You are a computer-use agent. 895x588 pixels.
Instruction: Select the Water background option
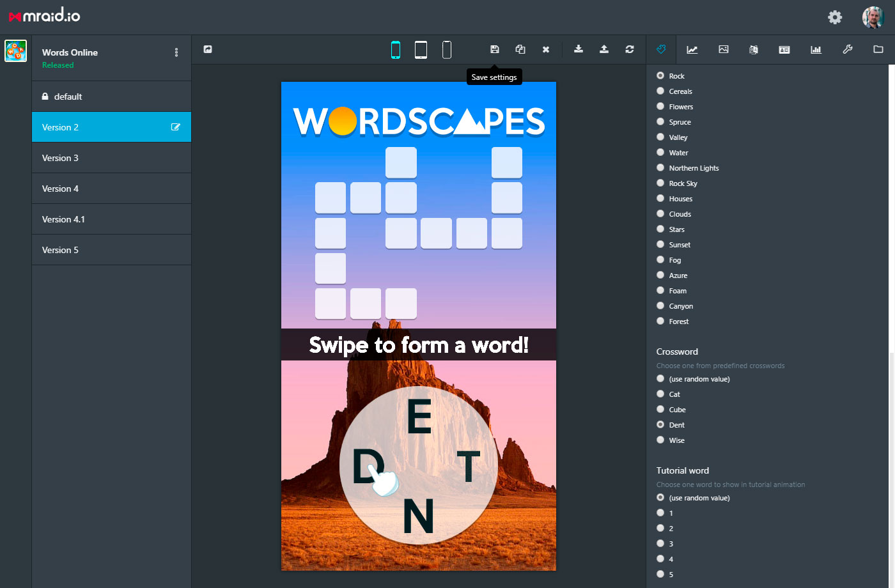tap(660, 152)
